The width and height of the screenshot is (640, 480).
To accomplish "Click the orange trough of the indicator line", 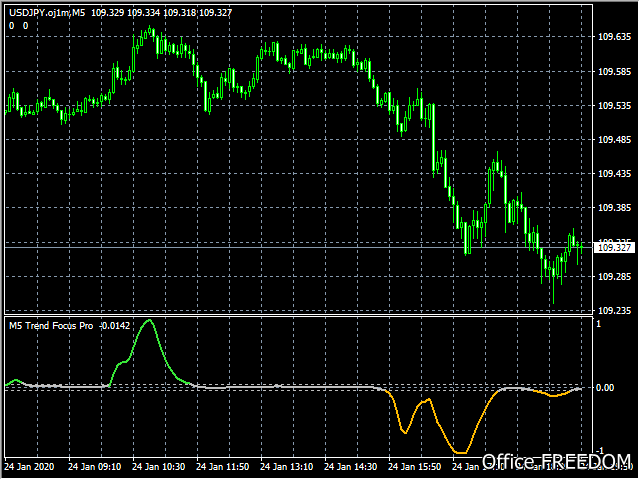I will tap(461, 453).
